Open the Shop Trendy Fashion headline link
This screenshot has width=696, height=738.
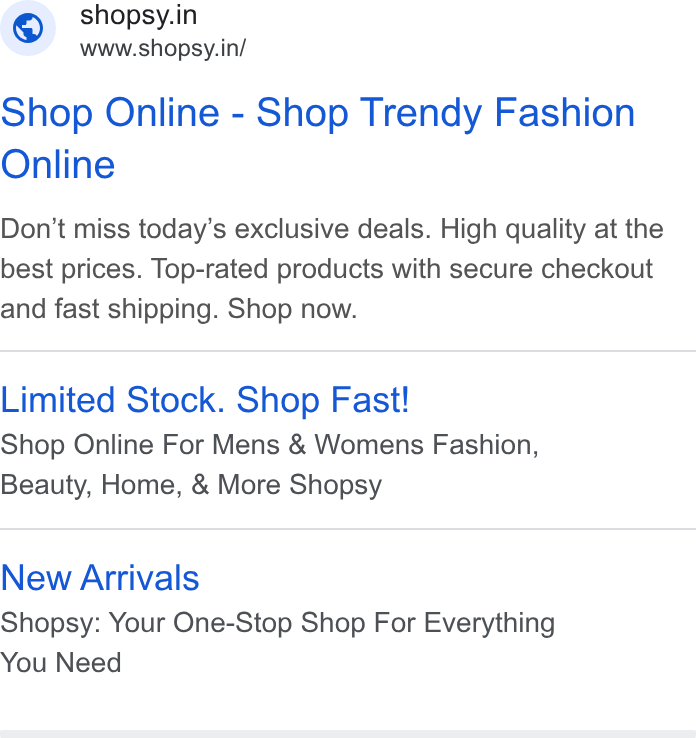coord(318,138)
